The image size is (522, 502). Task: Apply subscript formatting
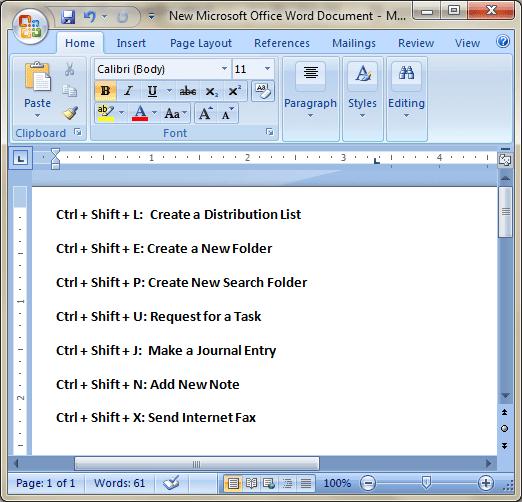(211, 91)
